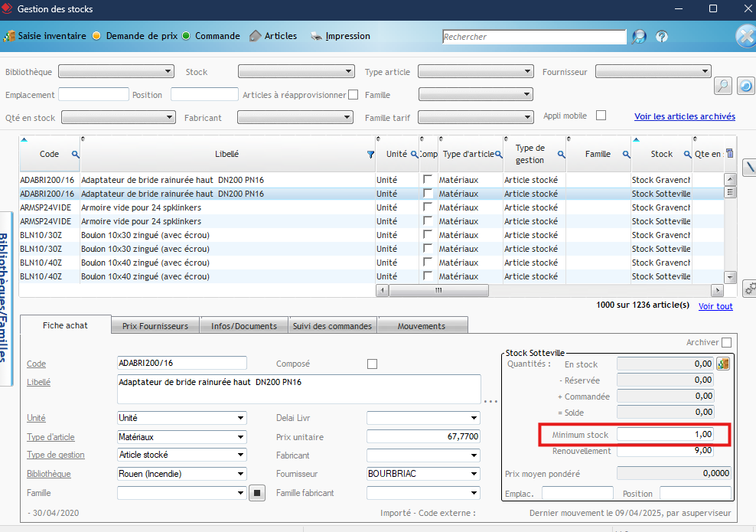Screen dimensions: 756x532
Task: Click the Minimum stock input field
Action: [x=666, y=435]
